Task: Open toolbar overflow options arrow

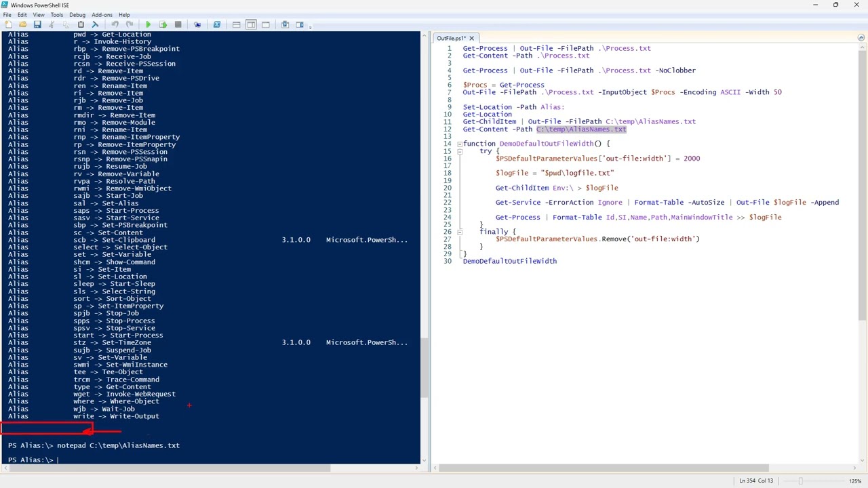Action: (x=311, y=26)
